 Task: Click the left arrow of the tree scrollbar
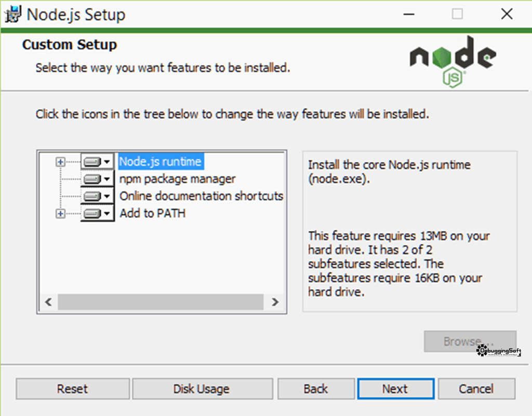[x=48, y=302]
